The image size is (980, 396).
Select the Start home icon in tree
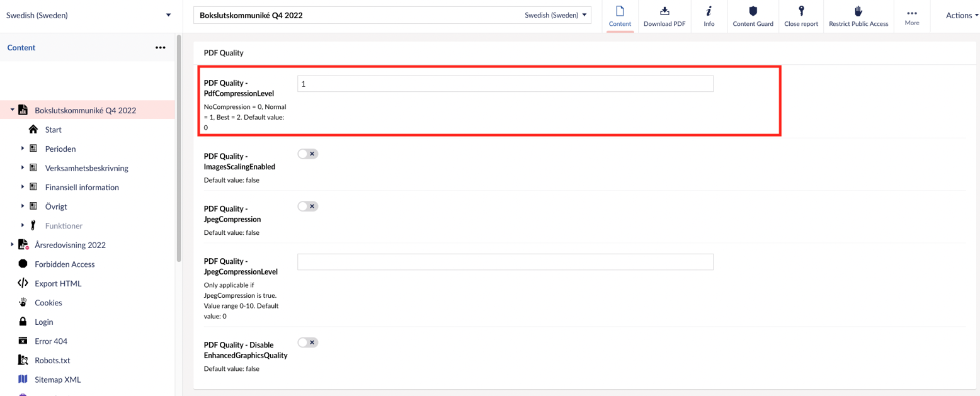(33, 130)
